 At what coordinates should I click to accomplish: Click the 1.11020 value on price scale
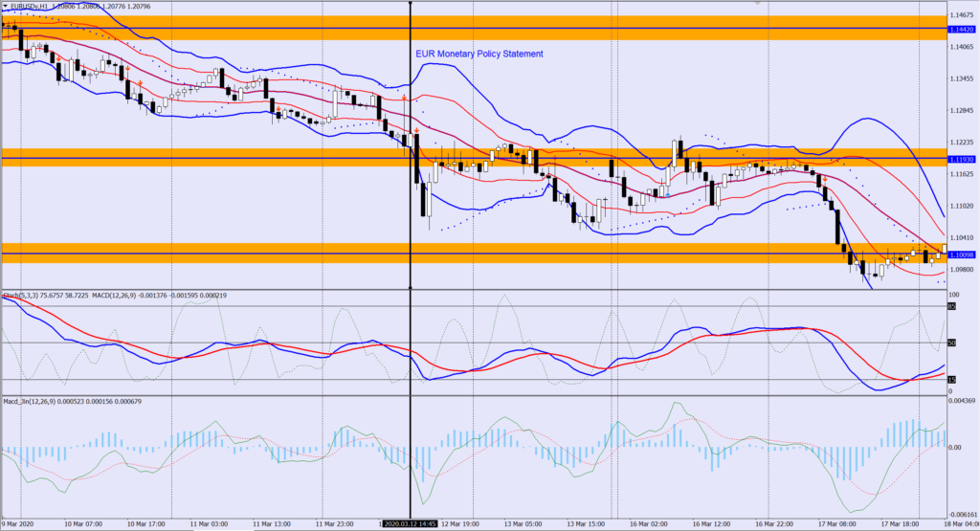[x=961, y=206]
